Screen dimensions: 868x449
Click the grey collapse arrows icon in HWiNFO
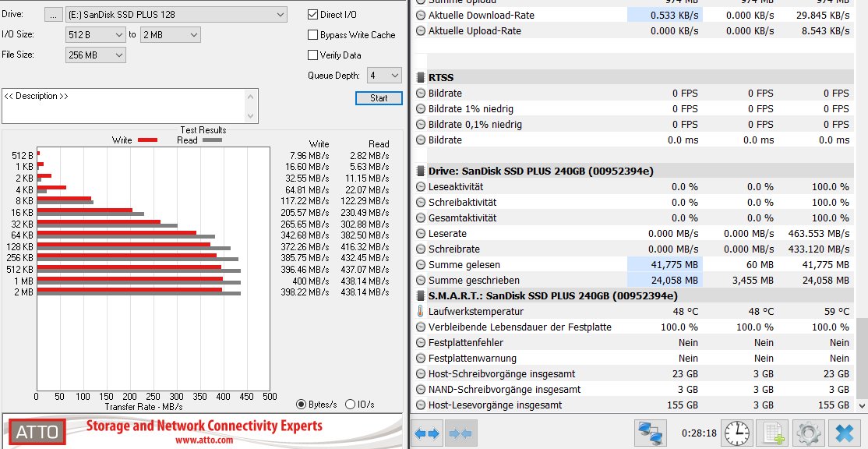(x=460, y=433)
